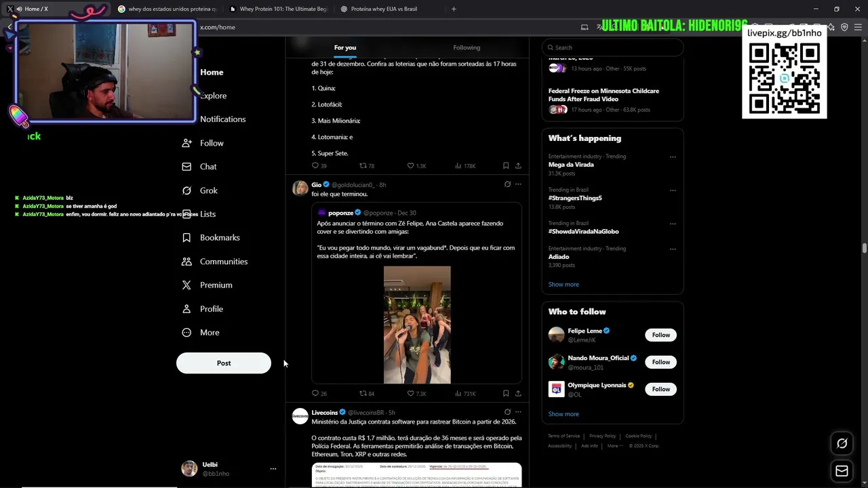
Task: Reply to lottery post with 39 comments
Action: tap(319, 165)
